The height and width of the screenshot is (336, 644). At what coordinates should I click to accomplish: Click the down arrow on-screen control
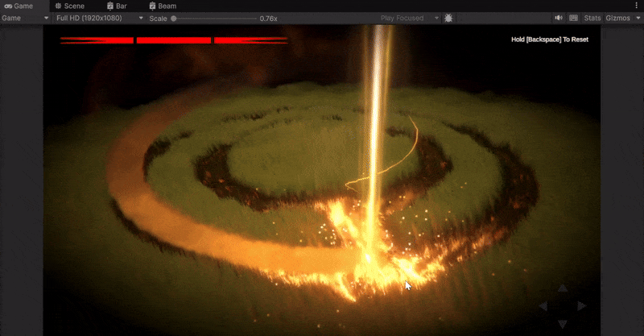(x=563, y=324)
